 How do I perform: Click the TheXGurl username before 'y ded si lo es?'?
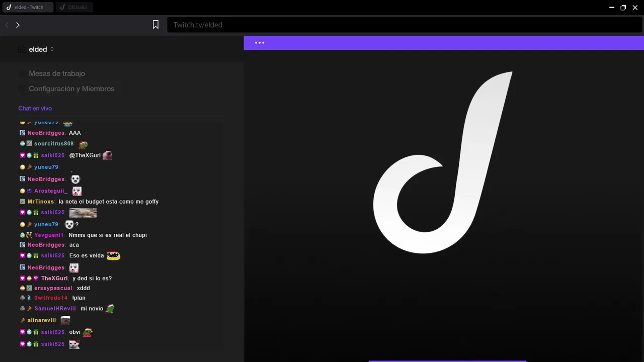pyautogui.click(x=54, y=279)
